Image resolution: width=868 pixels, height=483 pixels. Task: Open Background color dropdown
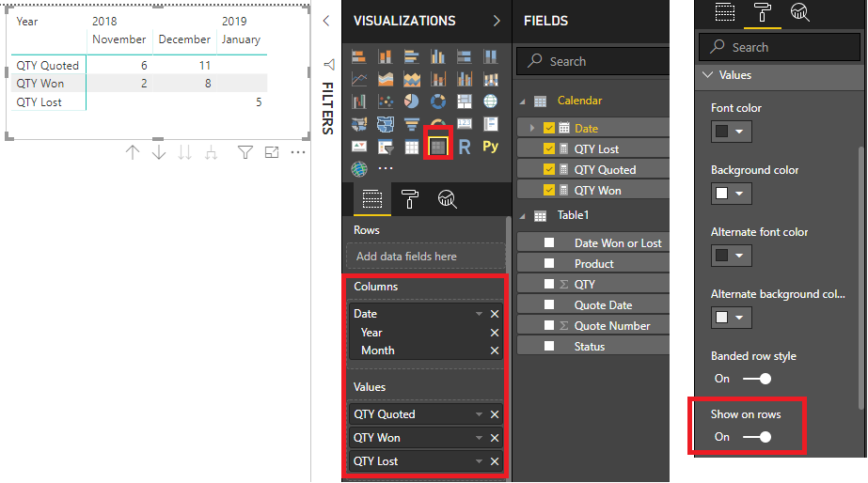pyautogui.click(x=732, y=194)
